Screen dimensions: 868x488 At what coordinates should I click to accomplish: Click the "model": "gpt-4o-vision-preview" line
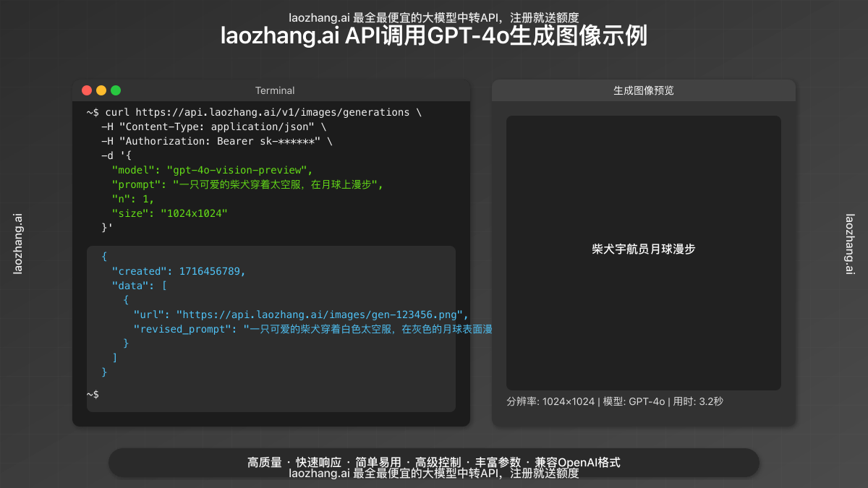pos(212,170)
